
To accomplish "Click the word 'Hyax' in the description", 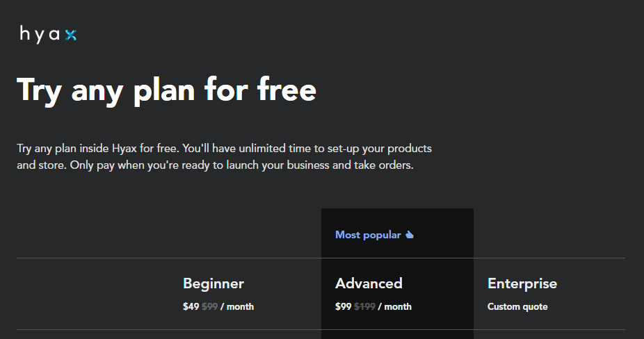I will pyautogui.click(x=124, y=148).
